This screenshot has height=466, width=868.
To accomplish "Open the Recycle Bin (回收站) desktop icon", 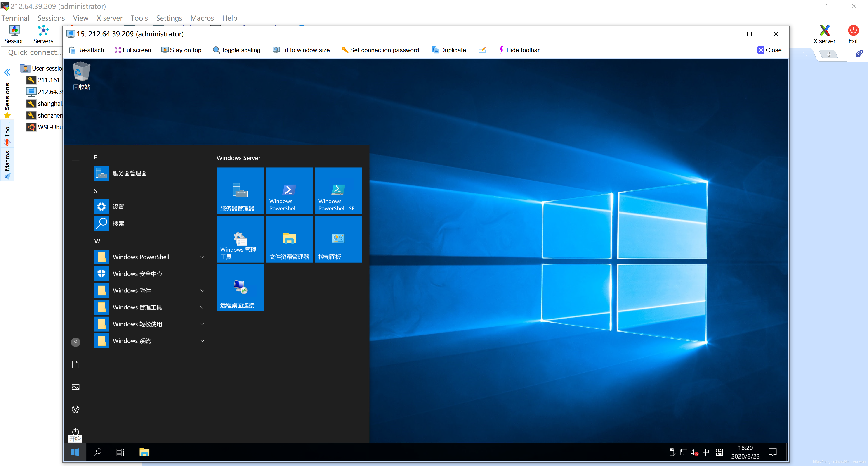I will [x=82, y=76].
